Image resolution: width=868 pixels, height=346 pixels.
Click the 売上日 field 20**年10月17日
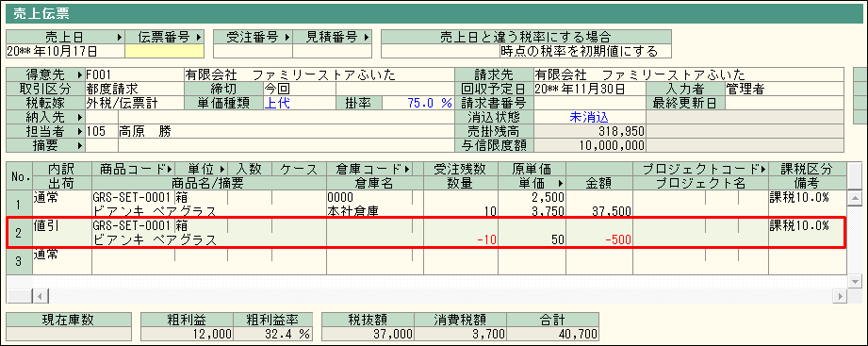click(x=66, y=52)
